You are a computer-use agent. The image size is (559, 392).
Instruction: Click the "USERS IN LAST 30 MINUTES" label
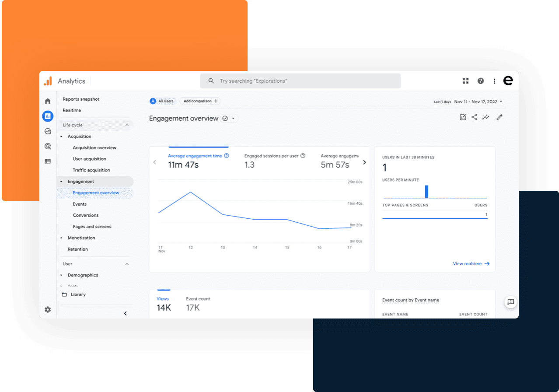click(408, 157)
